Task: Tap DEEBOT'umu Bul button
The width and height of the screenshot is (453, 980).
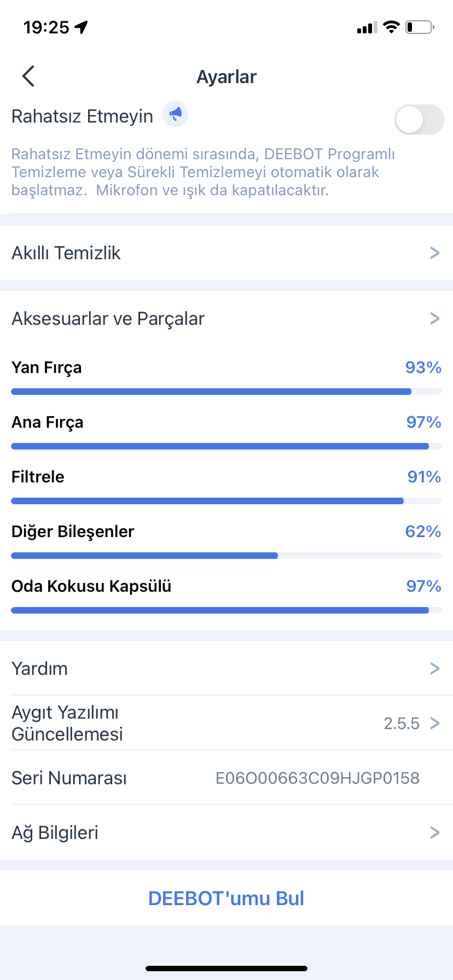Action: pyautogui.click(x=226, y=898)
